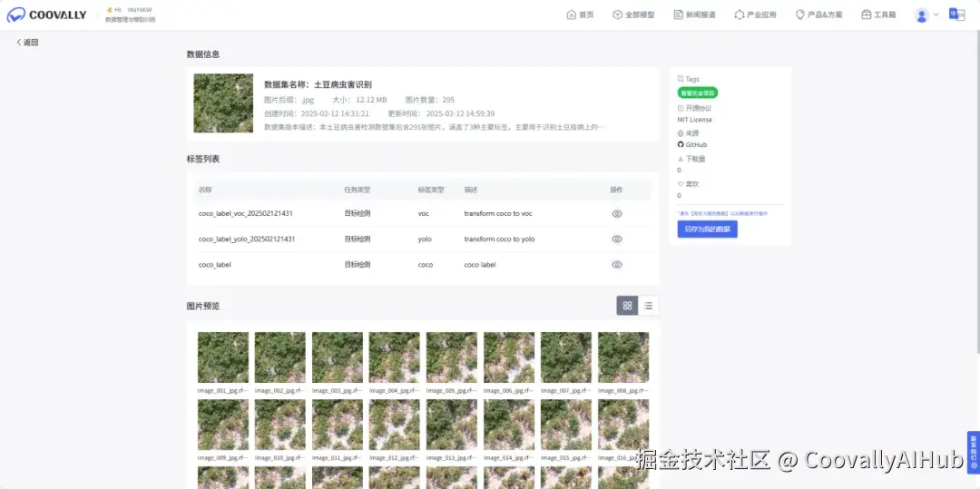
Task: Click the language translate icon
Action: (x=956, y=15)
